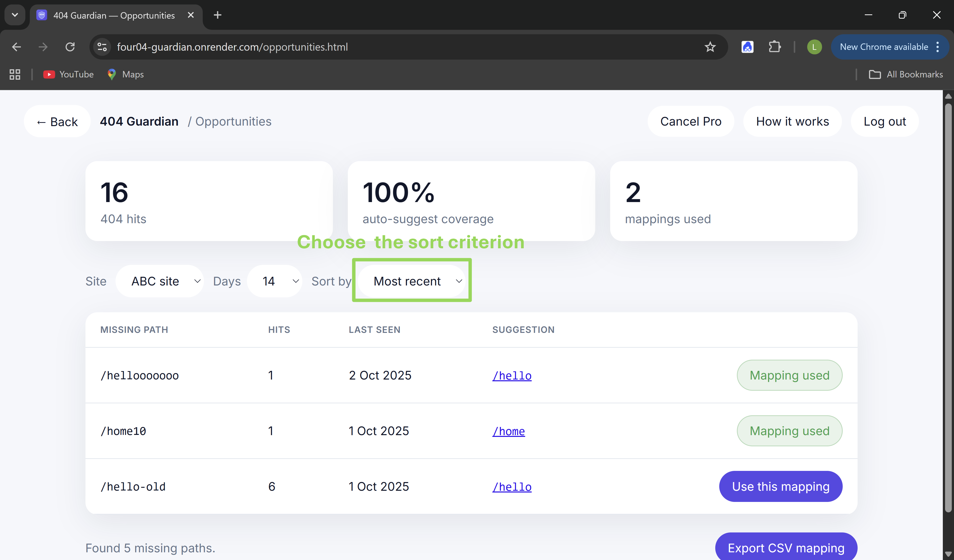
Task: Click Use this mapping for /hello-old
Action: coord(780,486)
